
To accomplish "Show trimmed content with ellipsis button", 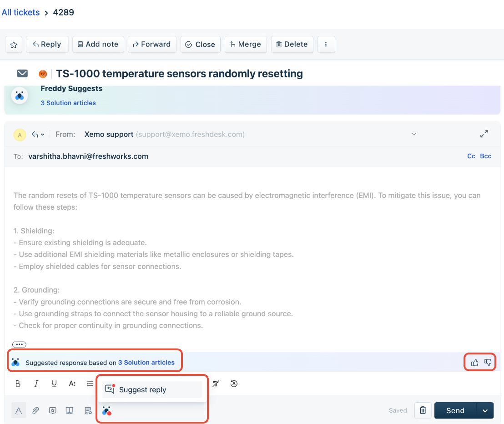I will (19, 344).
